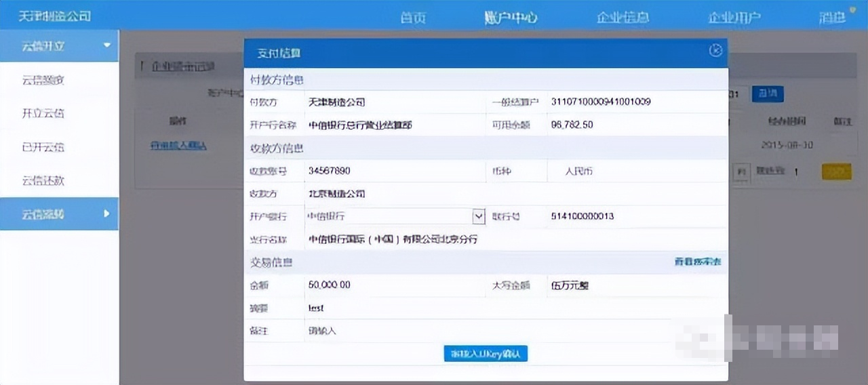Expand the 云信流转 sidebar arrow
This screenshot has width=868, height=385.
click(106, 214)
